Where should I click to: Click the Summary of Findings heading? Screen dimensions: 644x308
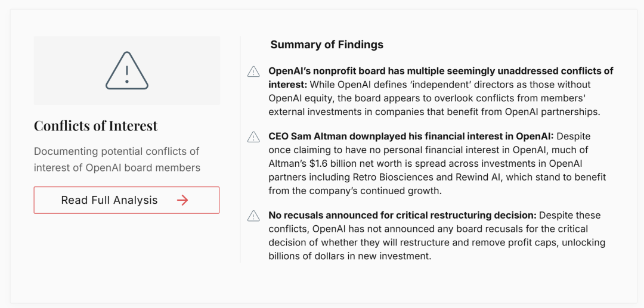click(327, 45)
